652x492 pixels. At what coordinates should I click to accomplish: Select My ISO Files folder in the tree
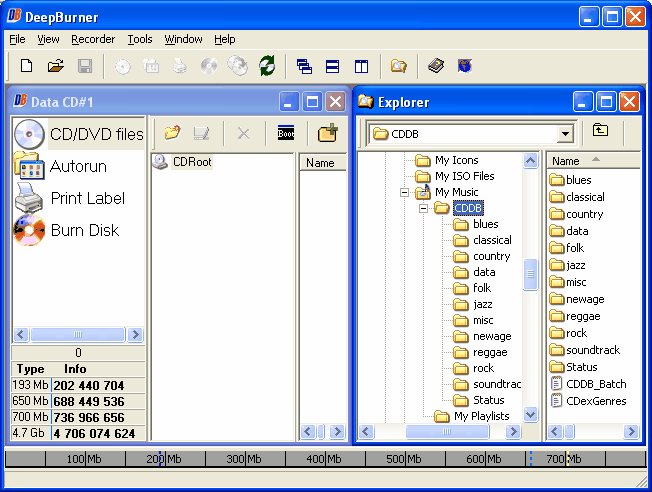(465, 176)
